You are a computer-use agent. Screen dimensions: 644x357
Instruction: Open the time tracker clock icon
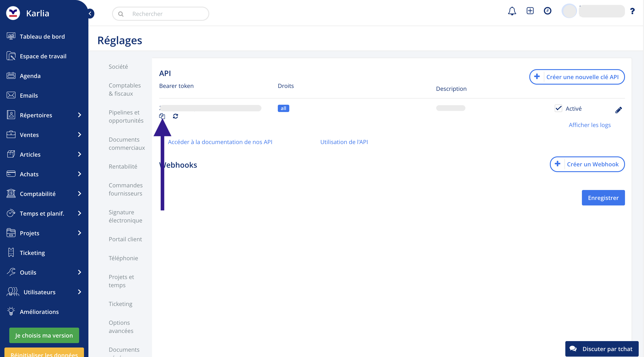coord(547,11)
